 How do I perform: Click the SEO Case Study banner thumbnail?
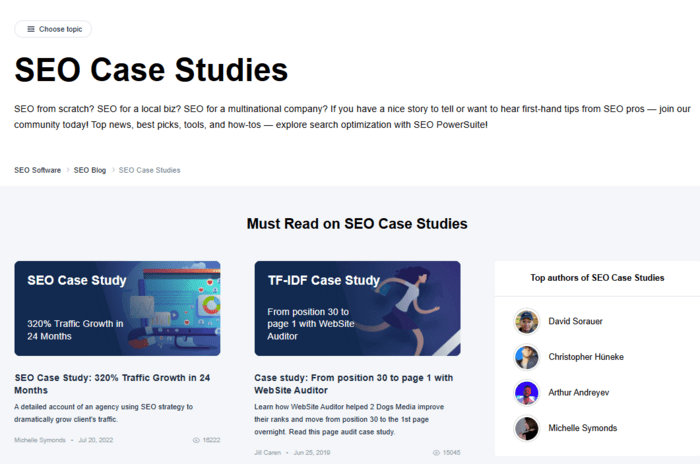coord(117,309)
